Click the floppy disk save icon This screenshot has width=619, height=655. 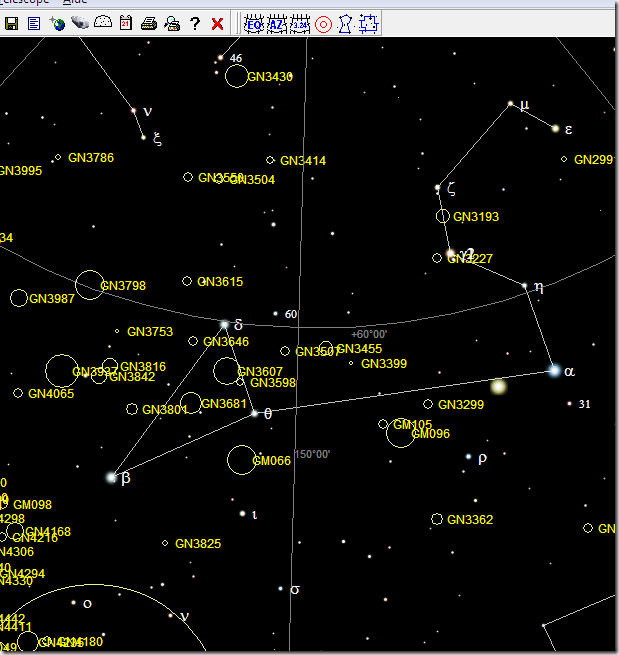[x=11, y=24]
